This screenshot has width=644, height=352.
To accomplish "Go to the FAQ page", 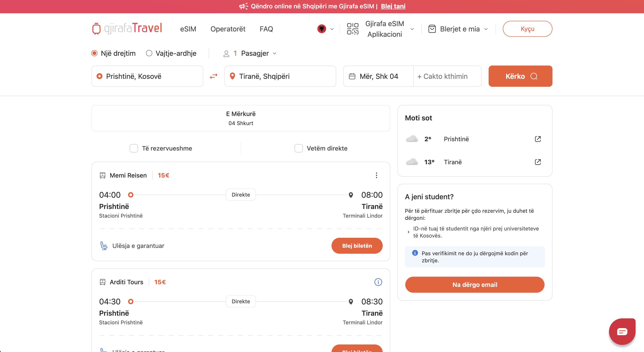I will (266, 29).
